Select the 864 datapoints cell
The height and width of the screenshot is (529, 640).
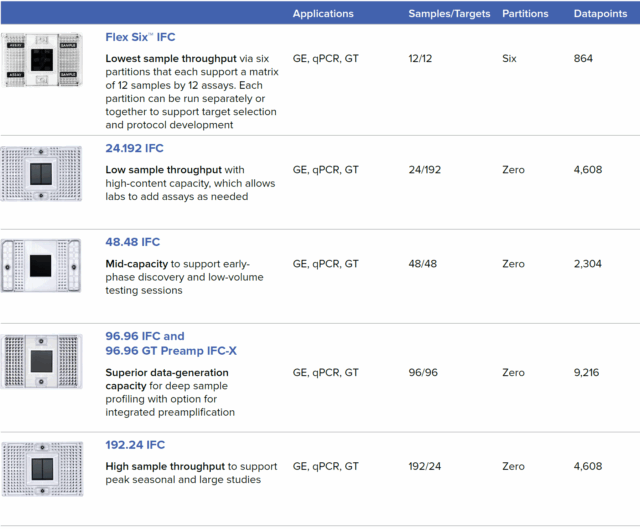[583, 59]
